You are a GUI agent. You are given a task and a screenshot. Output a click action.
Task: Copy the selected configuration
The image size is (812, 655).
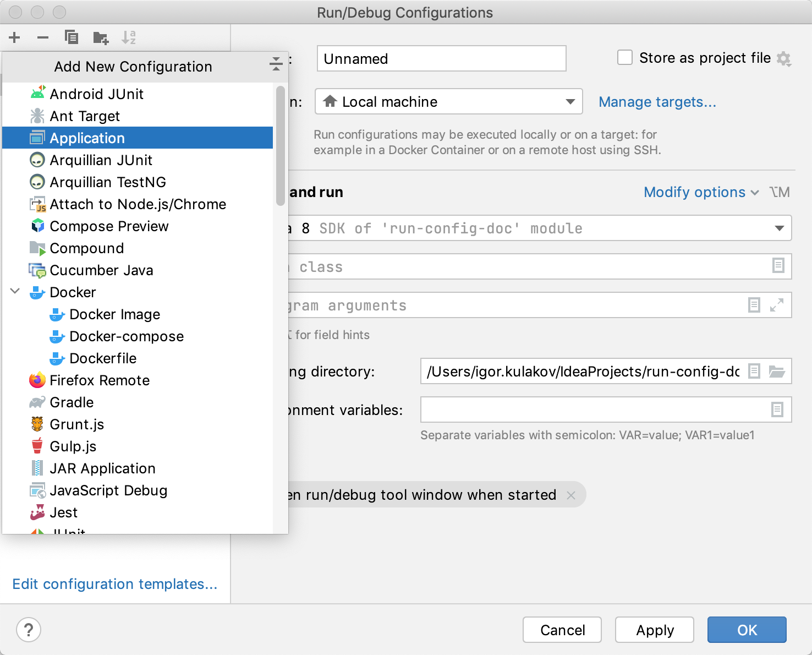71,37
